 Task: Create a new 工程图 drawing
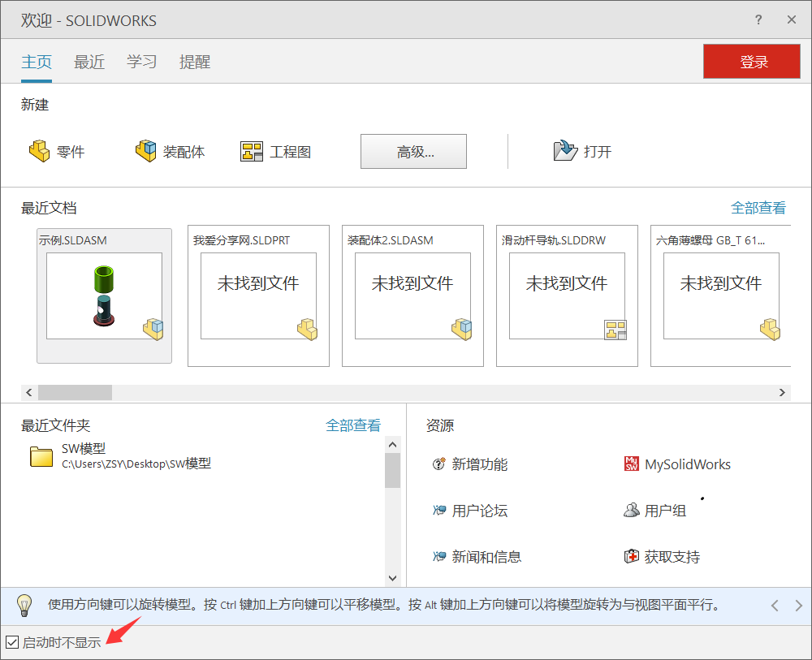pyautogui.click(x=275, y=152)
